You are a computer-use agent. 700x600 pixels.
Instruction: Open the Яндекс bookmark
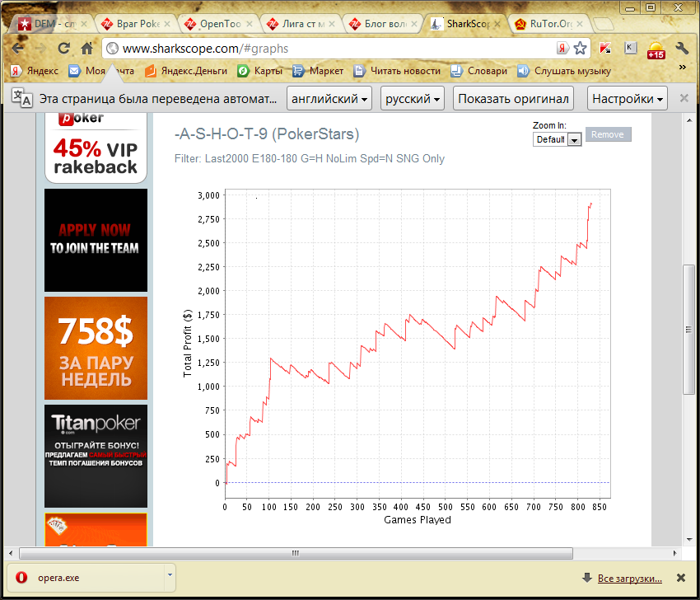(35, 71)
